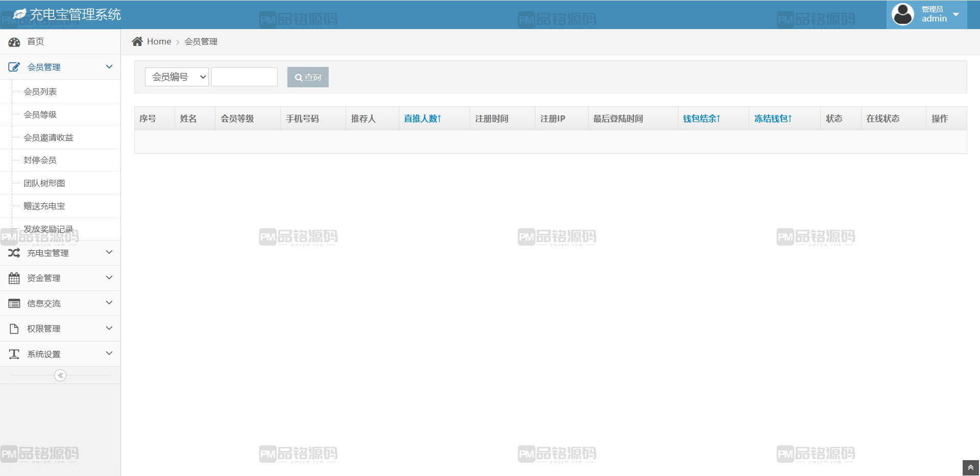The width and height of the screenshot is (980, 476).
Task: Sort by 冻结钱包 column header
Action: tap(773, 118)
